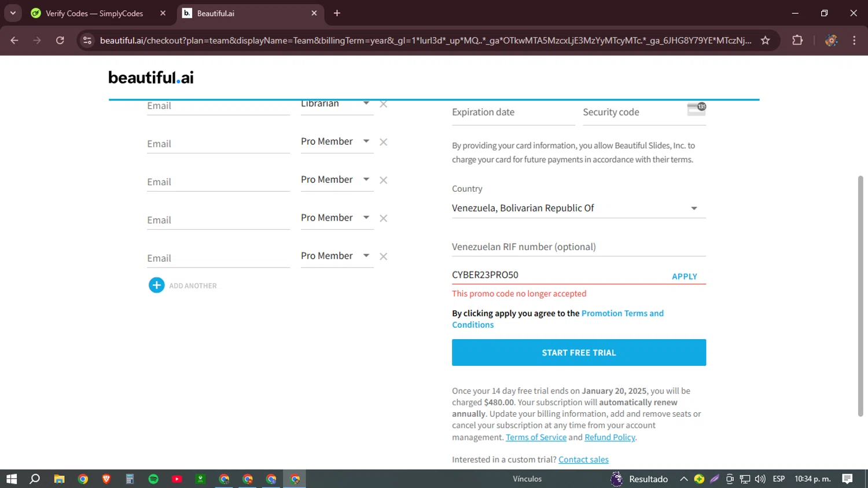Open the Windows notification center

click(x=848, y=479)
